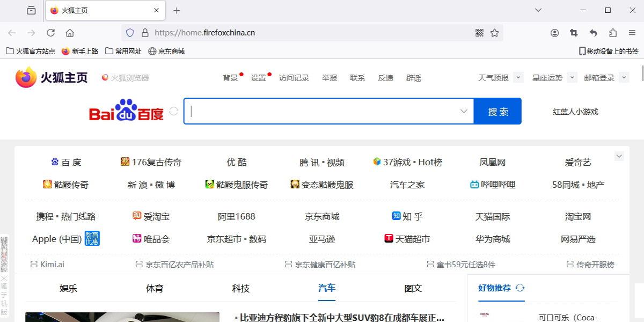The image size is (644, 322).
Task: Click the browser back arrow
Action: click(x=12, y=33)
